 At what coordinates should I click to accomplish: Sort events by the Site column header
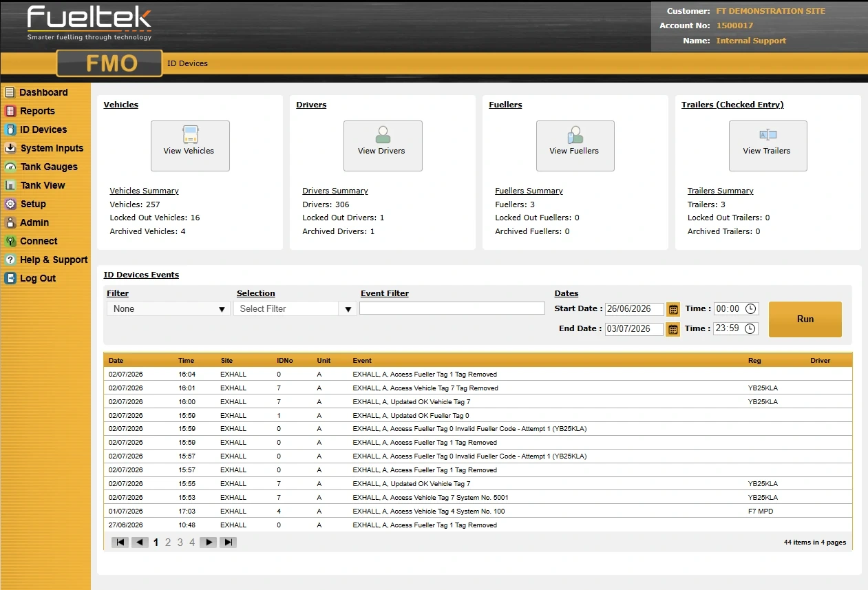tap(226, 361)
